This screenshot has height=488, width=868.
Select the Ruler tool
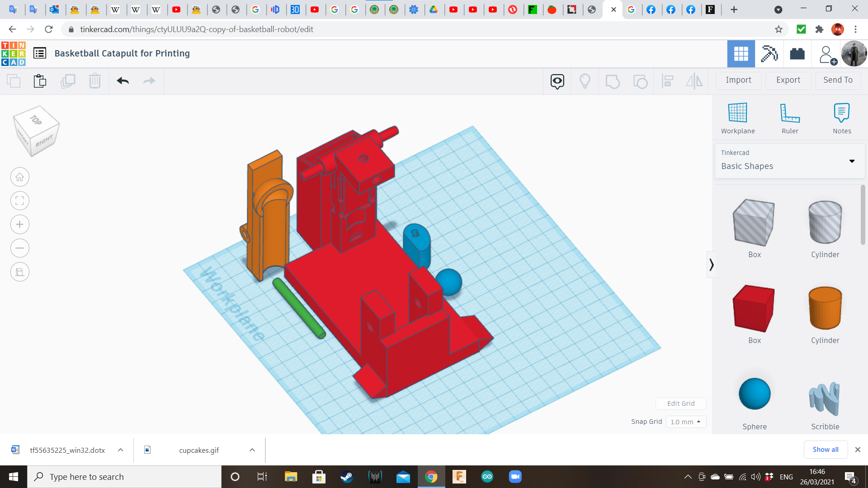(x=790, y=117)
